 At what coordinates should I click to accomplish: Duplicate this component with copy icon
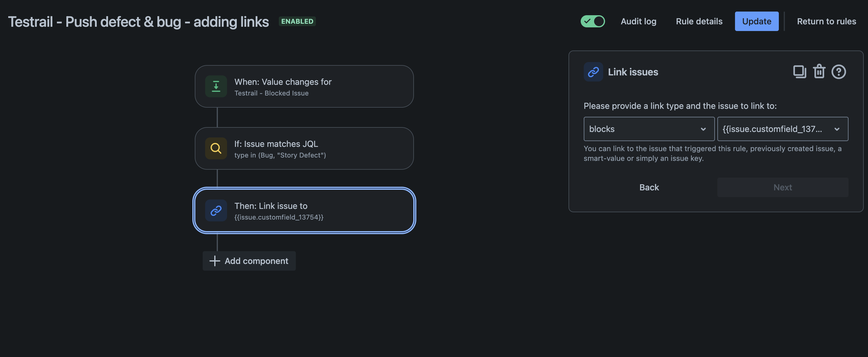(799, 72)
